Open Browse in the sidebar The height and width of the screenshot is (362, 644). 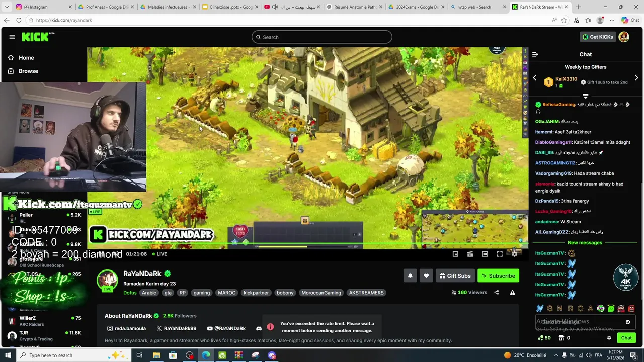23,71
